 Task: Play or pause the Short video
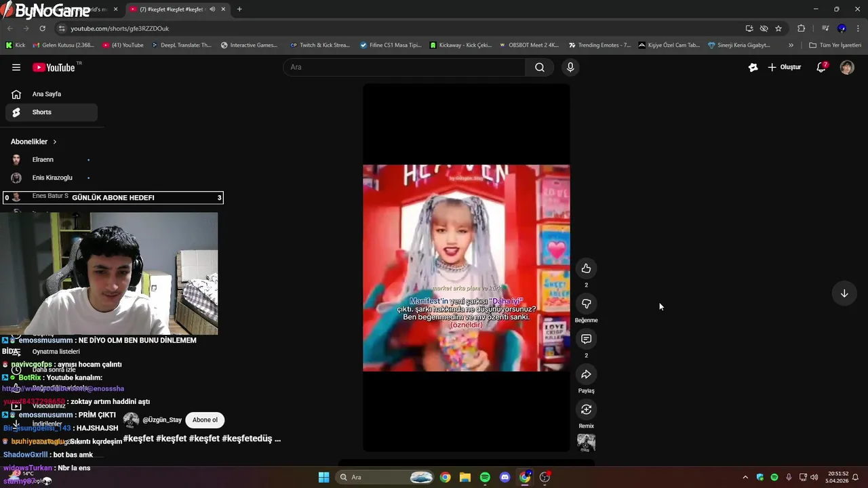click(x=466, y=268)
